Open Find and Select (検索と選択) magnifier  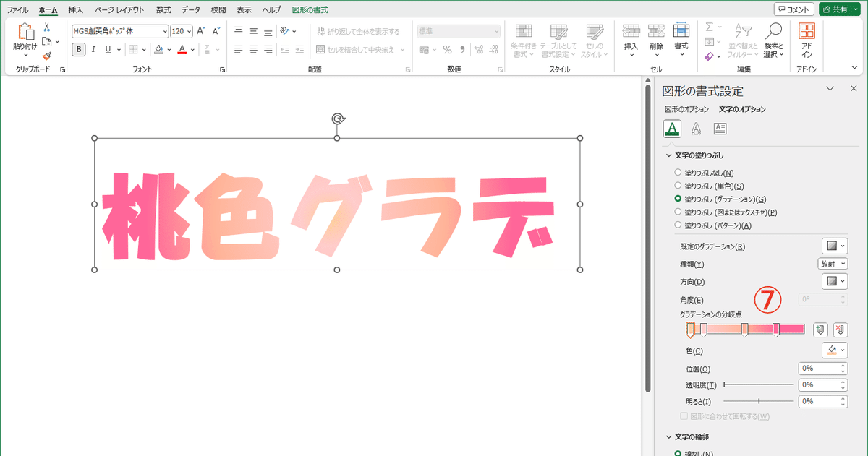[x=774, y=40]
